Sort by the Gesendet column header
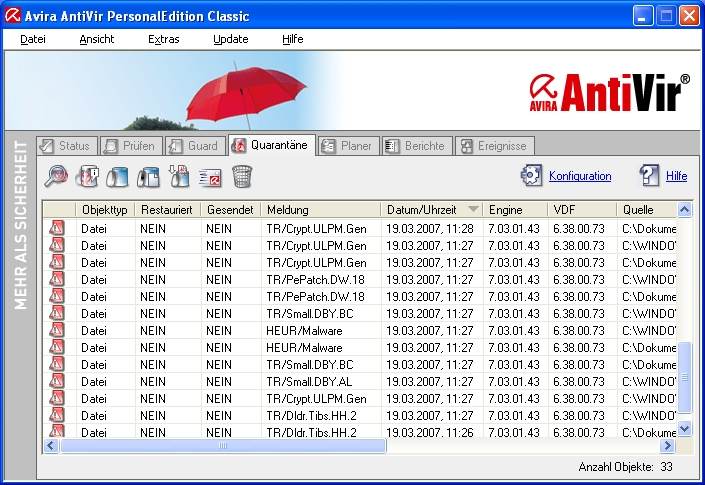Screen dimensions: 705x485 click(x=231, y=210)
